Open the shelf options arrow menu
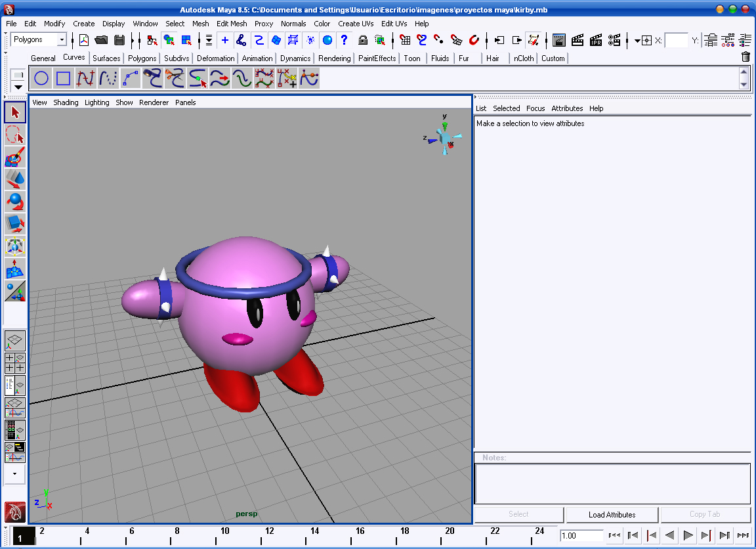 tap(18, 87)
